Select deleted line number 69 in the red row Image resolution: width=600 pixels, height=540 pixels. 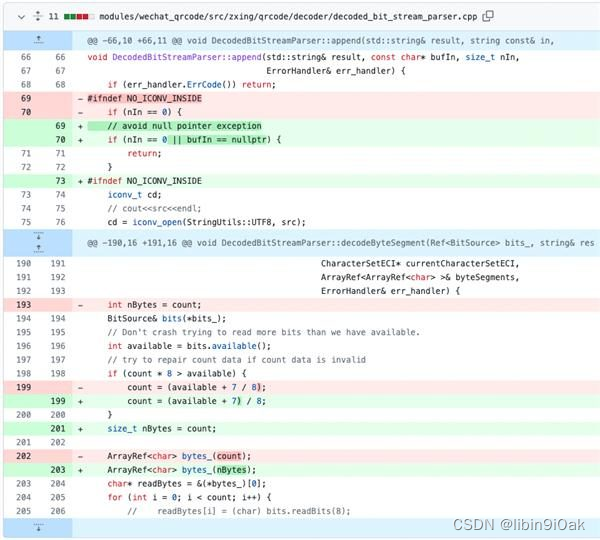(26, 98)
